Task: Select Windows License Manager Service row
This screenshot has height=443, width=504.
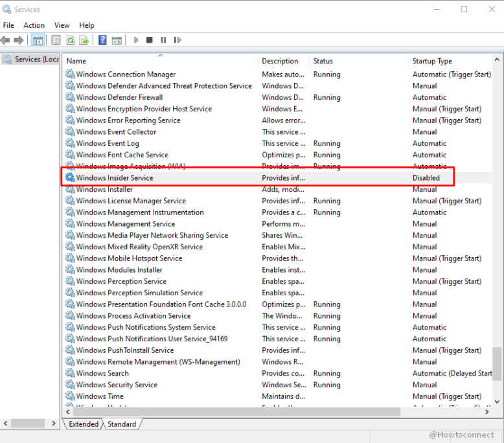Action: coord(278,201)
